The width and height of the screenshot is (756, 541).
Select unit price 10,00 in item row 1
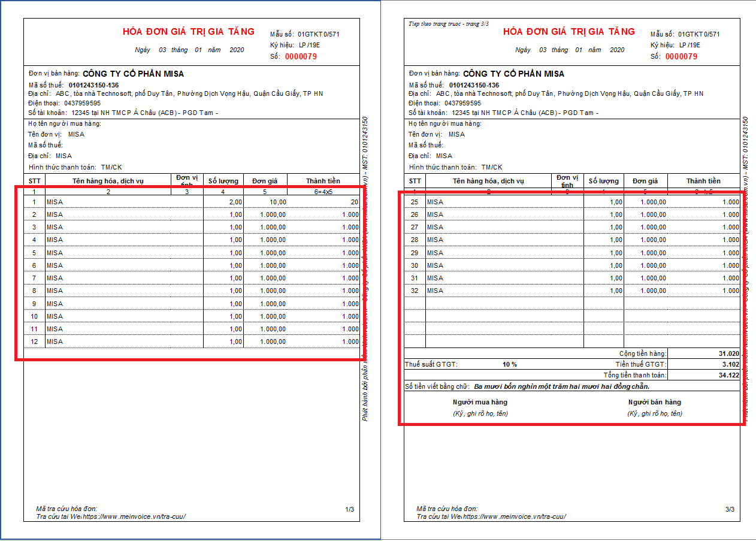277,202
